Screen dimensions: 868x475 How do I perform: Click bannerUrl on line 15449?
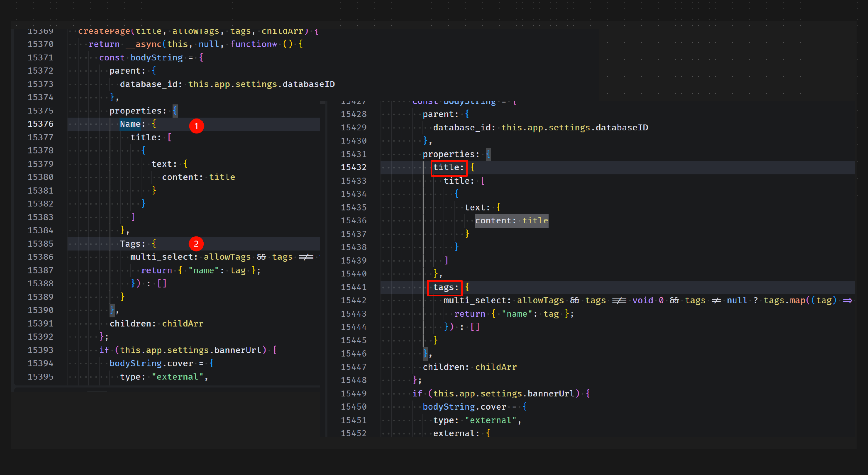point(551,393)
